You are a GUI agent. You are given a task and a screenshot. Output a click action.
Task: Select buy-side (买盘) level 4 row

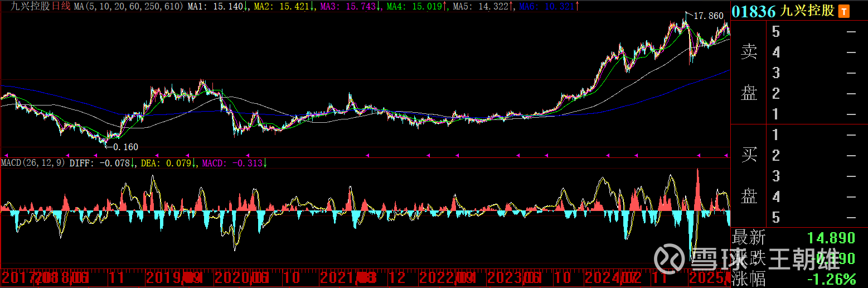point(814,197)
